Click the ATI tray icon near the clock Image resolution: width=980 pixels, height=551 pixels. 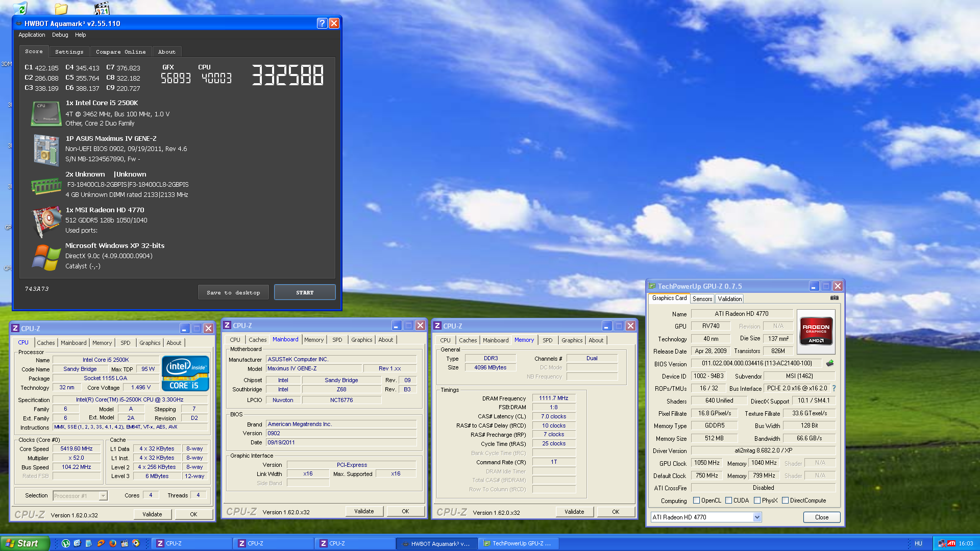(951, 543)
